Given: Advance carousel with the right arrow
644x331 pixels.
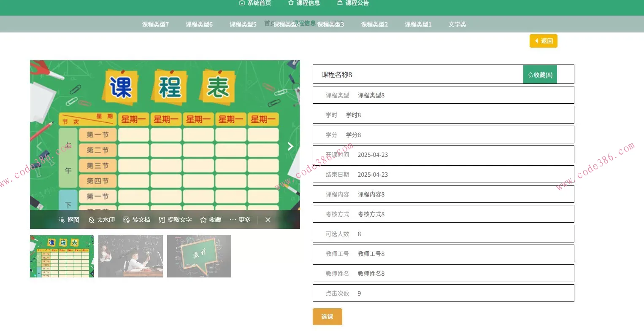Looking at the screenshot, I should coord(290,146).
